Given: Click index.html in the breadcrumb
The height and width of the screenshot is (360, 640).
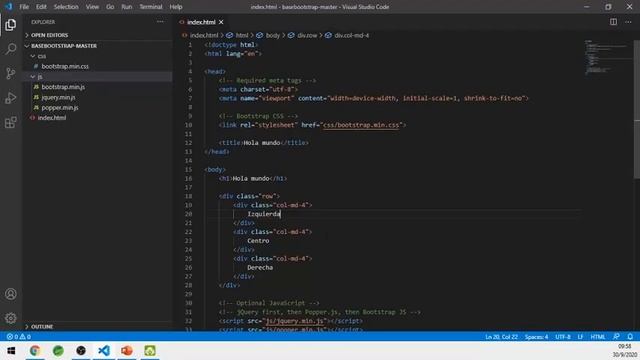Looking at the screenshot, I should click(x=204, y=36).
